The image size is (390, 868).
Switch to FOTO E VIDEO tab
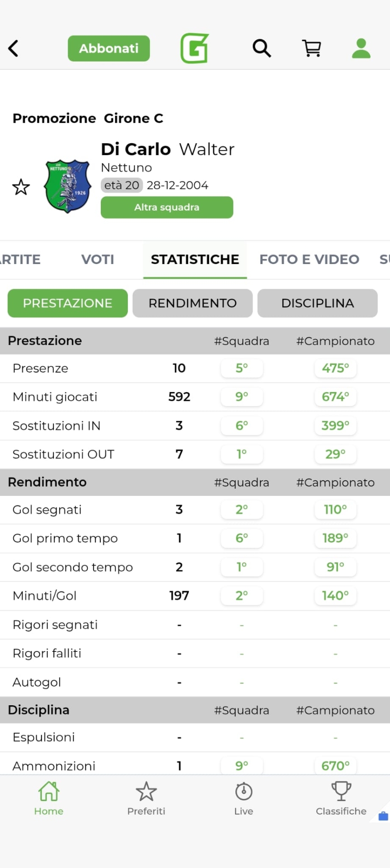(x=309, y=259)
